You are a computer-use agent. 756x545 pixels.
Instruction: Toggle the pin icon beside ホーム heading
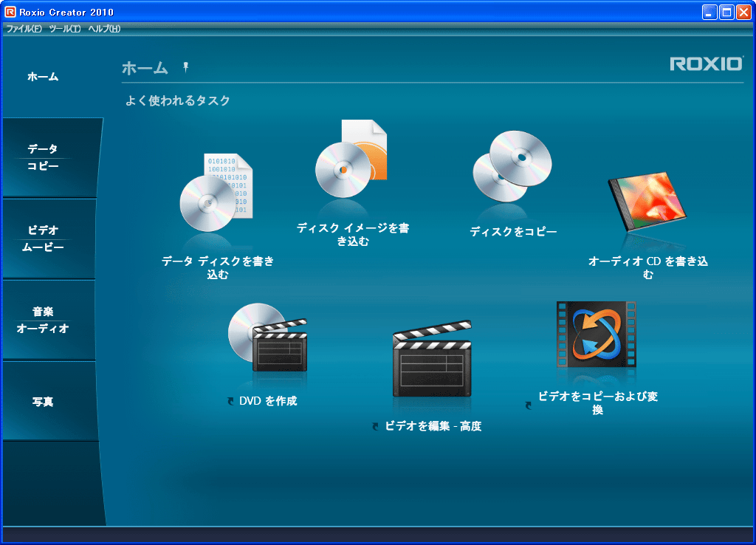coord(185,67)
